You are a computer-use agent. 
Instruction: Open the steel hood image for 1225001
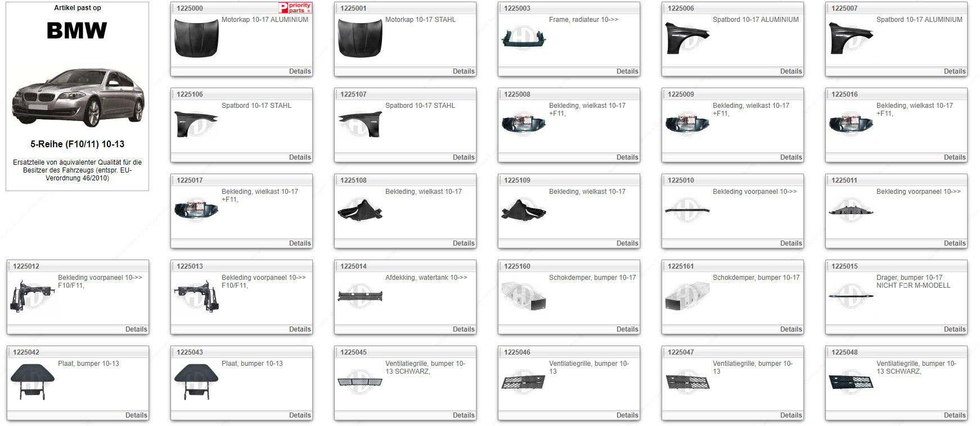(360, 38)
